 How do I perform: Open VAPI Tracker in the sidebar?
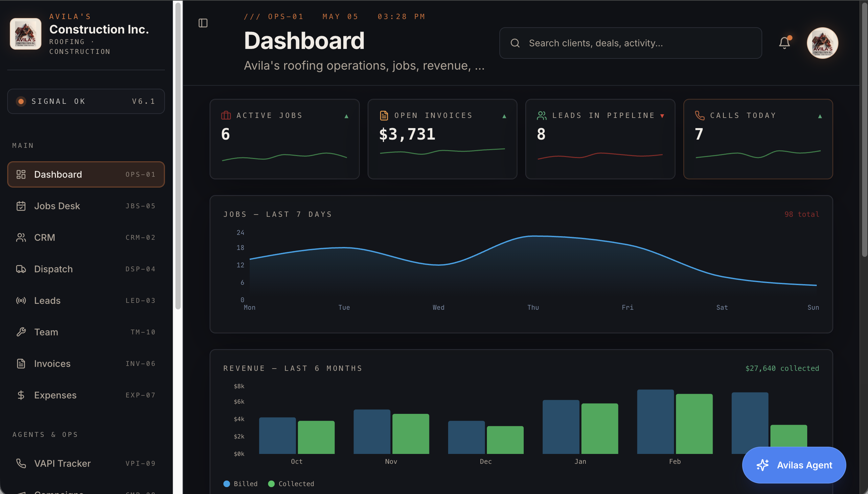86,463
